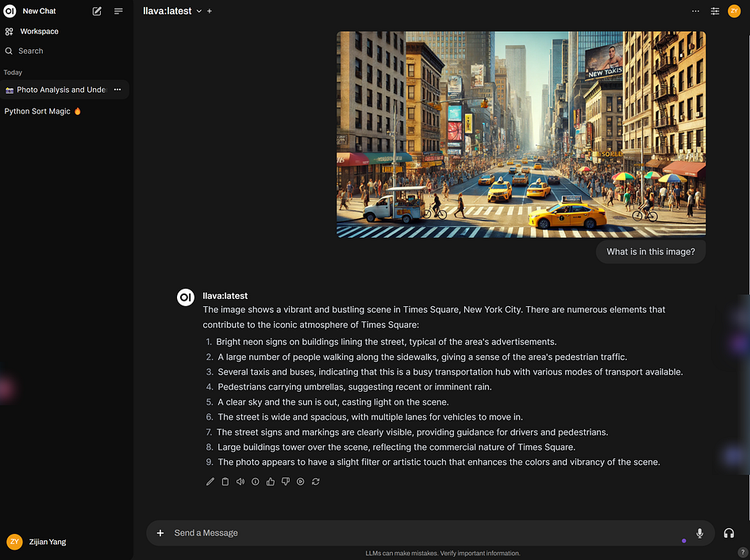Screen dimensions: 750x560
Task: Regenerate the response with the refresh icon
Action: (x=316, y=481)
